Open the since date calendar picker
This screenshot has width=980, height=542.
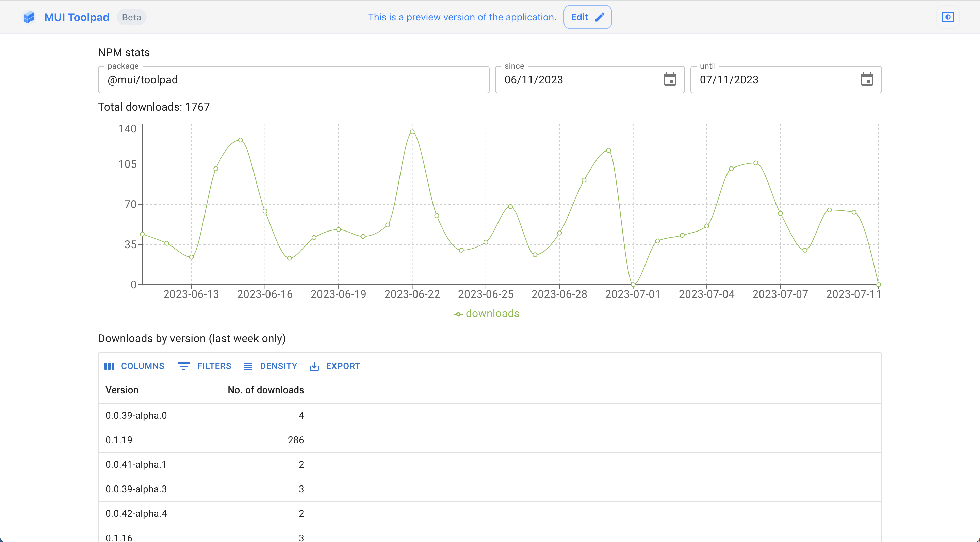click(670, 80)
